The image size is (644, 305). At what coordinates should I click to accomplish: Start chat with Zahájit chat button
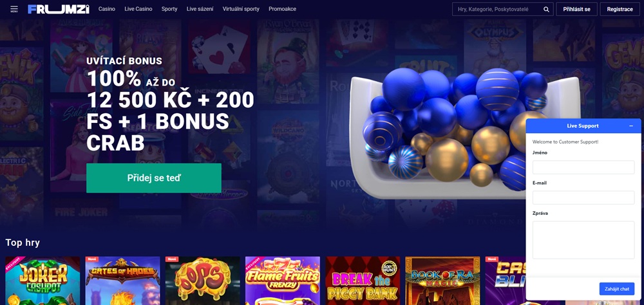[x=616, y=289]
